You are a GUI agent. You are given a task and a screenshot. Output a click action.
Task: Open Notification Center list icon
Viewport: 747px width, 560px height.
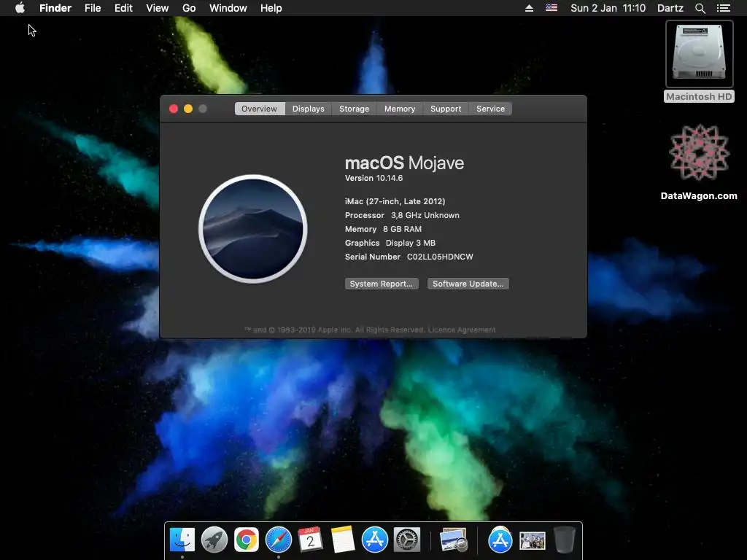tap(723, 8)
